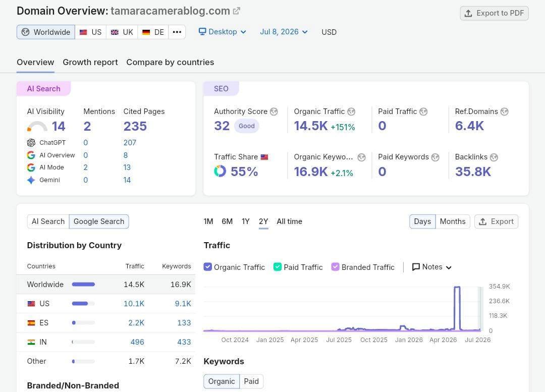Select the US flag database
The width and height of the screenshot is (545, 392).
90,32
